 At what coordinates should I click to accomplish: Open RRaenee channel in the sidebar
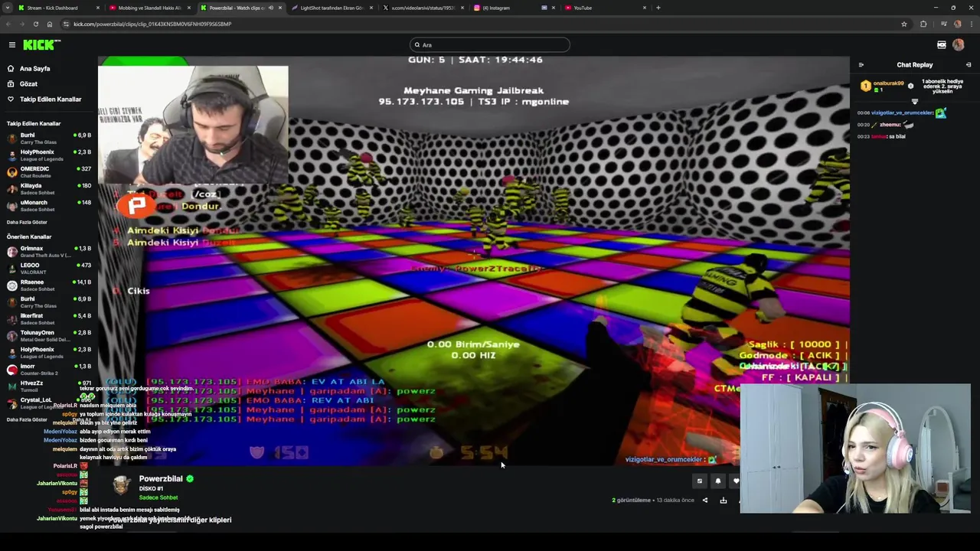point(49,285)
